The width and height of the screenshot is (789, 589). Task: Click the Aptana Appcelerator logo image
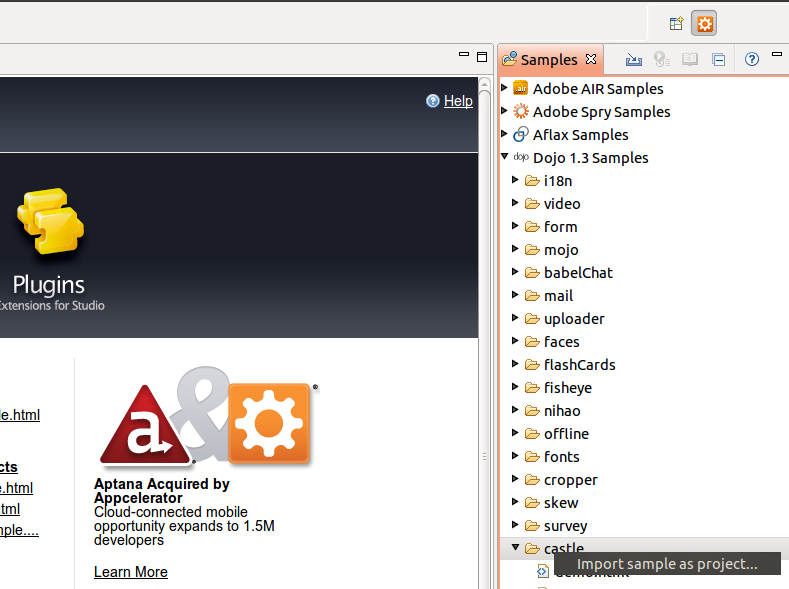point(207,416)
